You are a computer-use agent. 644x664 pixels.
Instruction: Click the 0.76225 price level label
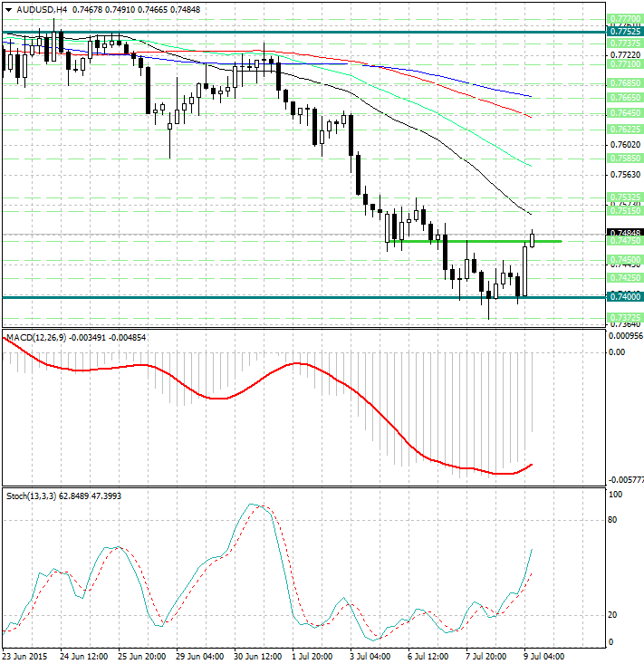tap(626, 130)
